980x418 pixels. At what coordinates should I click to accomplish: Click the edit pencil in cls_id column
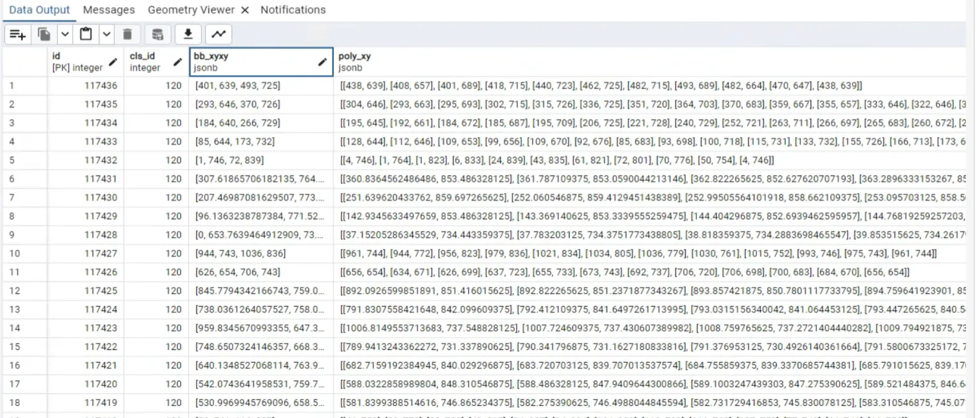coord(178,62)
